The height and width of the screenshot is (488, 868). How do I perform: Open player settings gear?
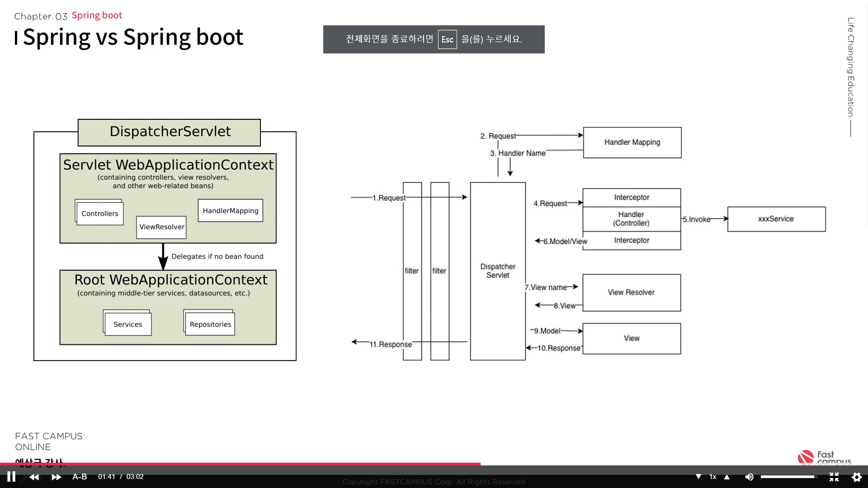tap(857, 477)
